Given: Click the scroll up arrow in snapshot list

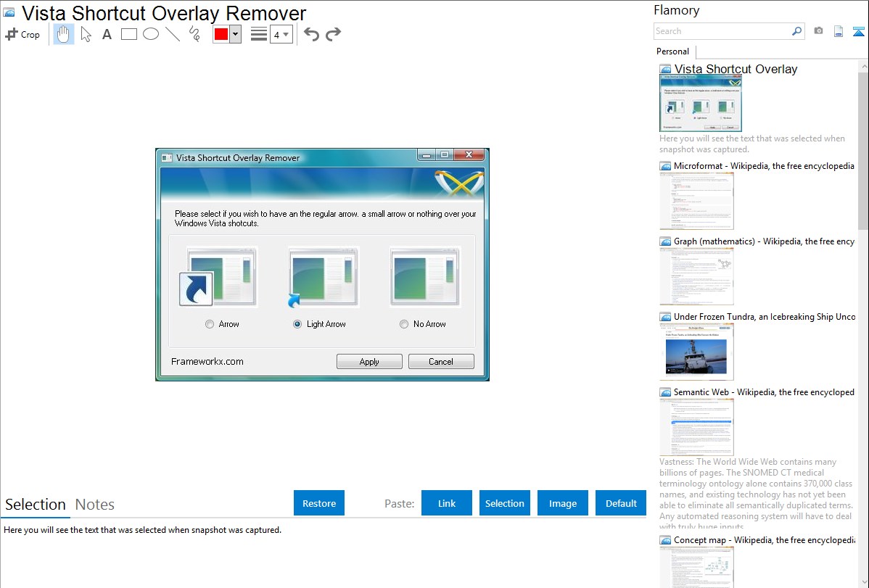Looking at the screenshot, I should click(x=863, y=67).
